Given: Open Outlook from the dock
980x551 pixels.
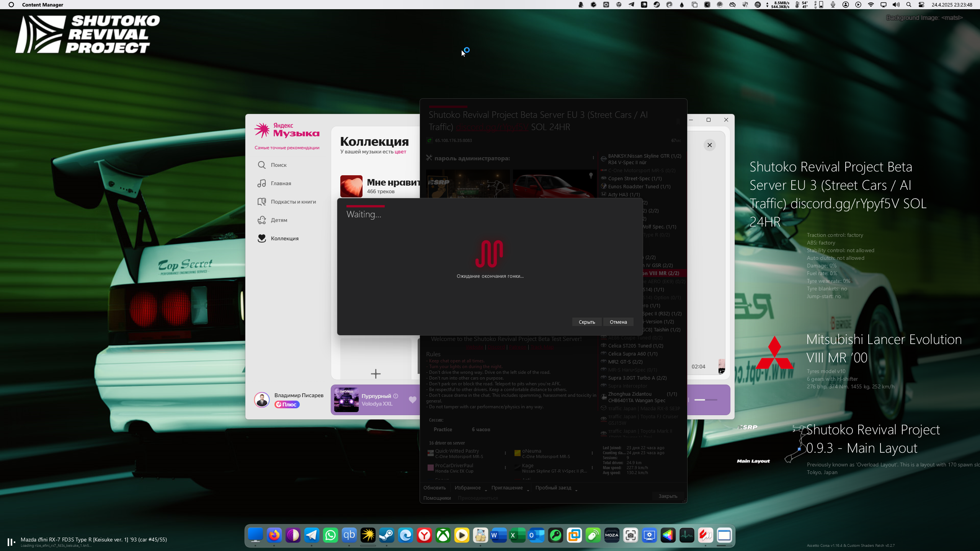Looking at the screenshot, I should pos(536,535).
